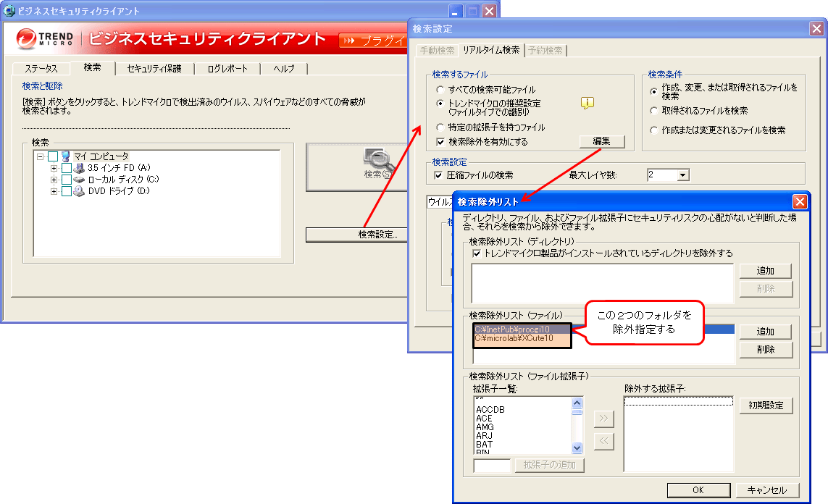Screen dimensions: 828x504
Task: Click the プラグイン button in red banner
Action: point(373,41)
